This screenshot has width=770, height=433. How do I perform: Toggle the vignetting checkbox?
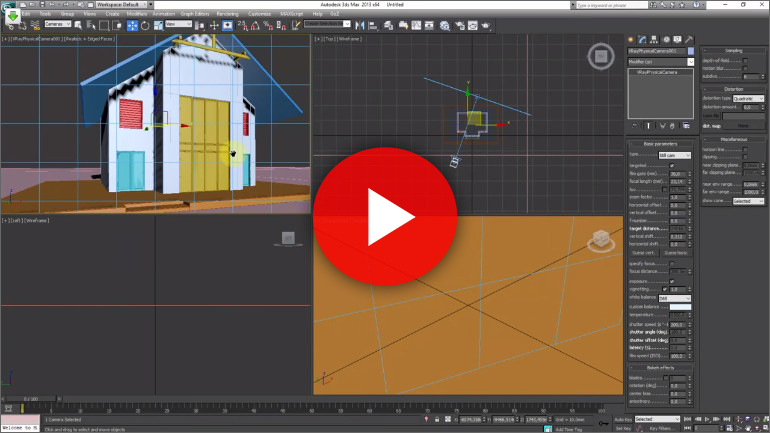coord(665,290)
